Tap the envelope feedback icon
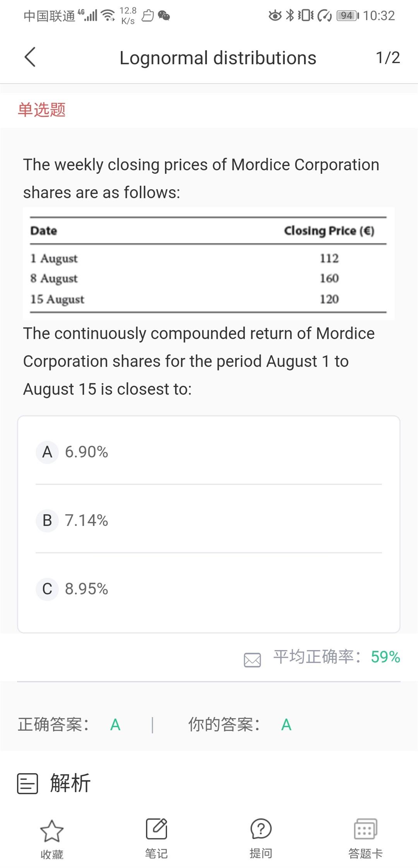The image size is (418, 868). point(252,660)
